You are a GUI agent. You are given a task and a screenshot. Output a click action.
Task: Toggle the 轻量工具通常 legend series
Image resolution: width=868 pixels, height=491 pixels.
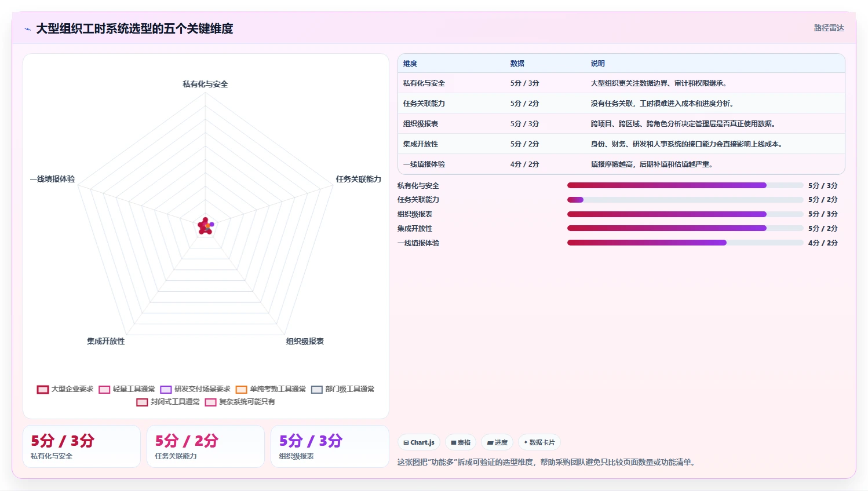click(127, 389)
